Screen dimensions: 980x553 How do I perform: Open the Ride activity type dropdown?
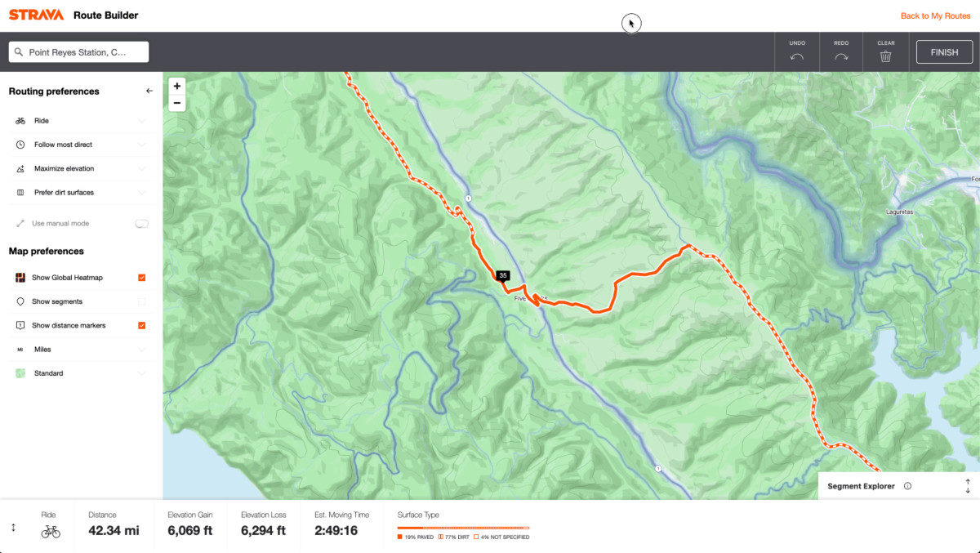79,121
